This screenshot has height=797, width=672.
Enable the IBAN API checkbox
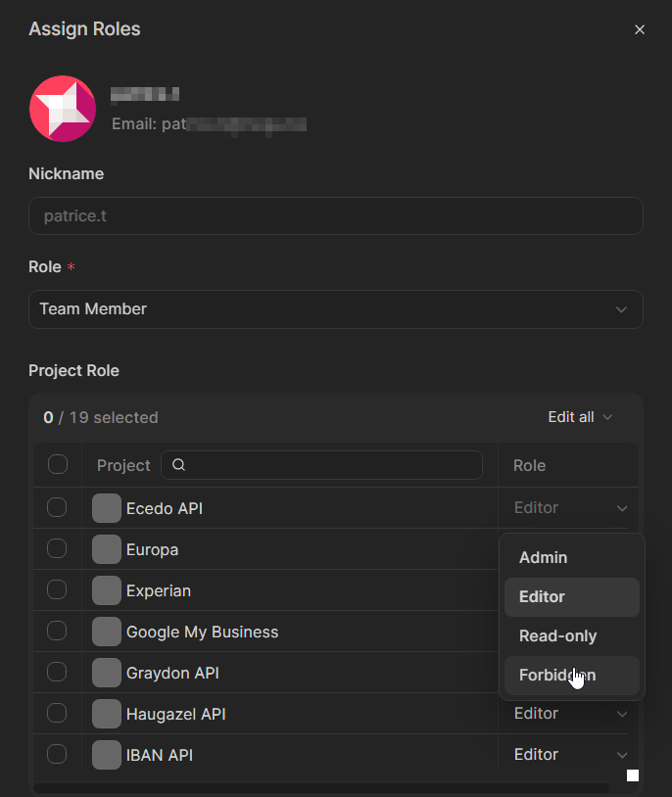[x=57, y=754]
